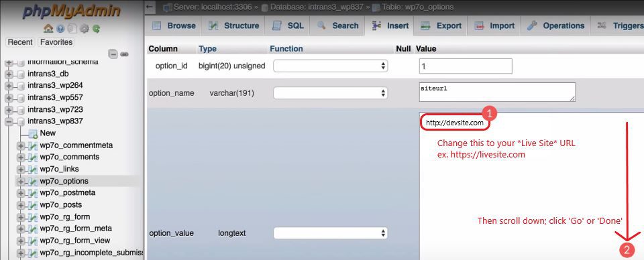Expand the intrans3_db database node

coord(9,74)
